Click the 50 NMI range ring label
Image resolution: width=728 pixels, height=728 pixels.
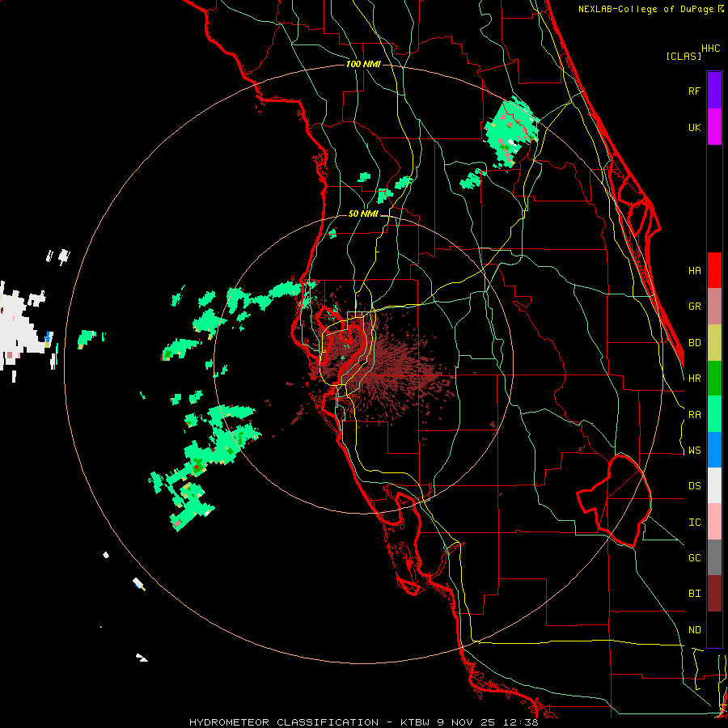coord(363,214)
